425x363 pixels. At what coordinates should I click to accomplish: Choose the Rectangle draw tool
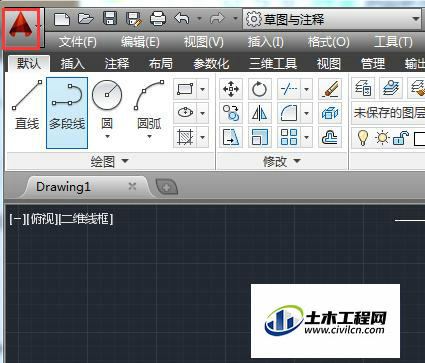(x=185, y=89)
